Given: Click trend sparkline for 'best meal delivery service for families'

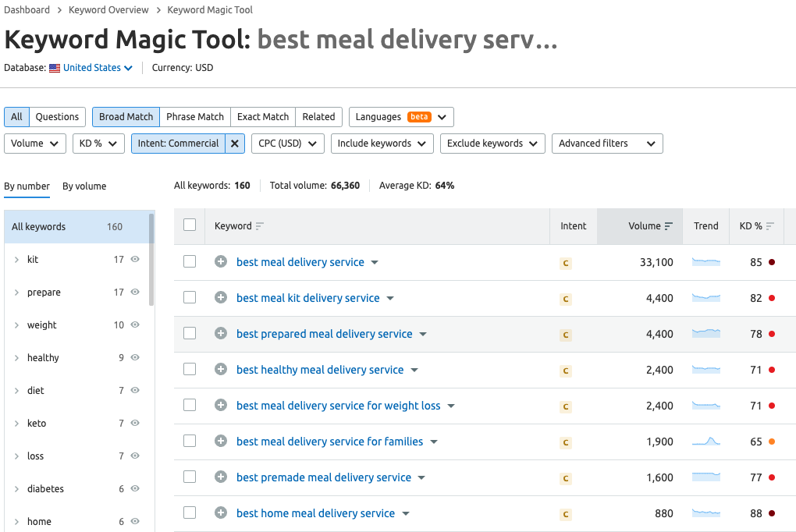Looking at the screenshot, I should 705,442.
